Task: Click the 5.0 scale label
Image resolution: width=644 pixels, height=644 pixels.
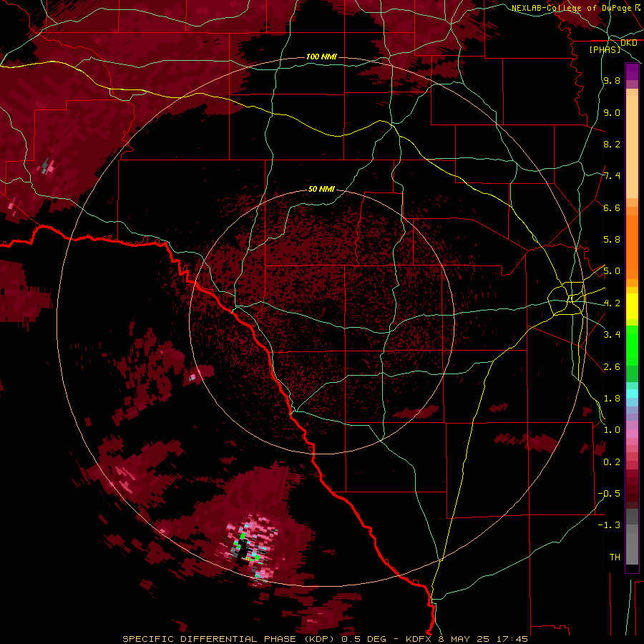Action: (x=612, y=271)
